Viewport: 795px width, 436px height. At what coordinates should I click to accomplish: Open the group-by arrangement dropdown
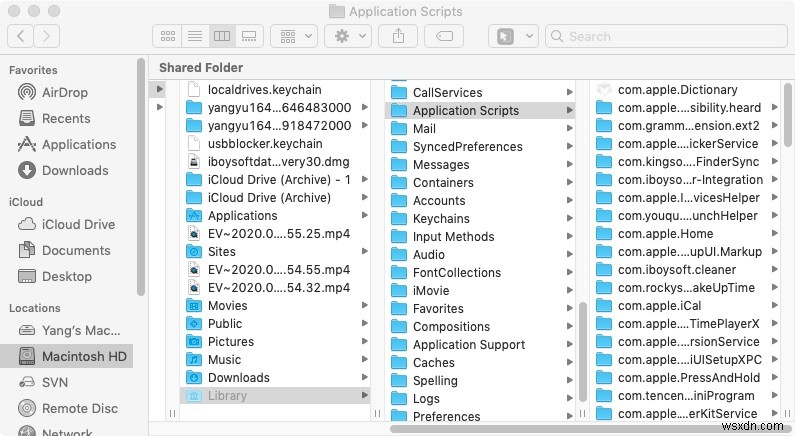click(x=294, y=36)
